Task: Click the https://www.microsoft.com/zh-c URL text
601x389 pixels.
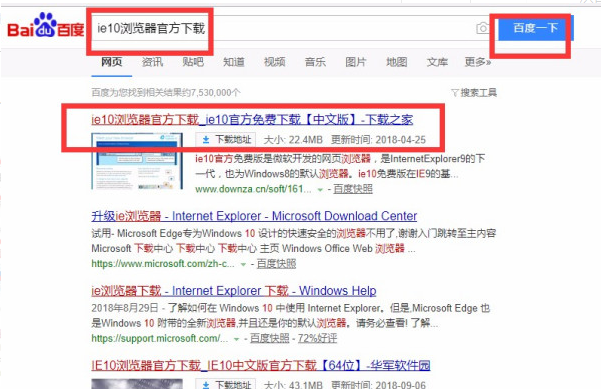Action: pyautogui.click(x=163, y=264)
